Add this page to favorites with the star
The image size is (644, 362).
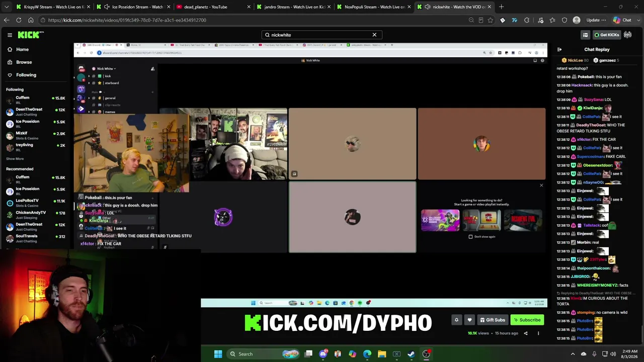(491, 20)
